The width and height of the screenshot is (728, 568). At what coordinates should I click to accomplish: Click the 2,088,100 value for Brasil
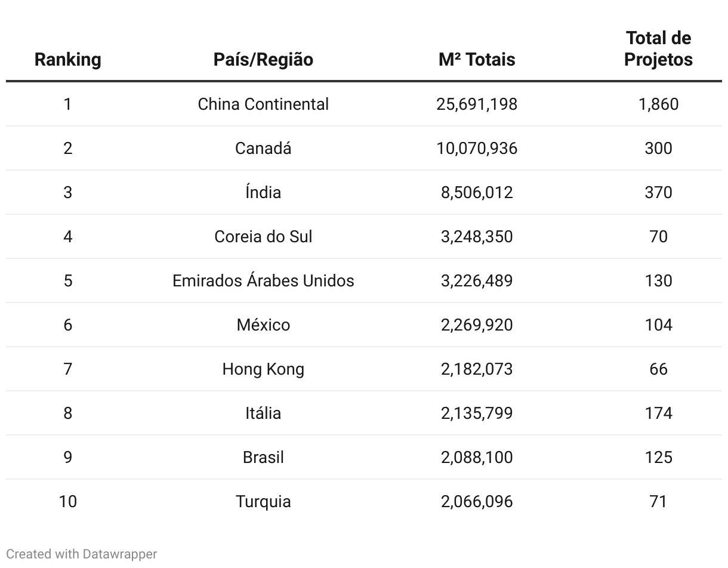[x=477, y=457]
